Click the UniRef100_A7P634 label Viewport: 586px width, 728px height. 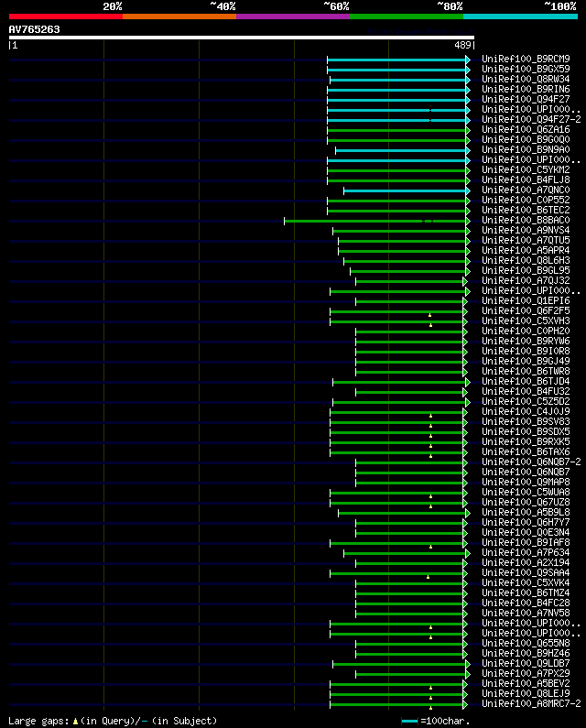coord(526,552)
